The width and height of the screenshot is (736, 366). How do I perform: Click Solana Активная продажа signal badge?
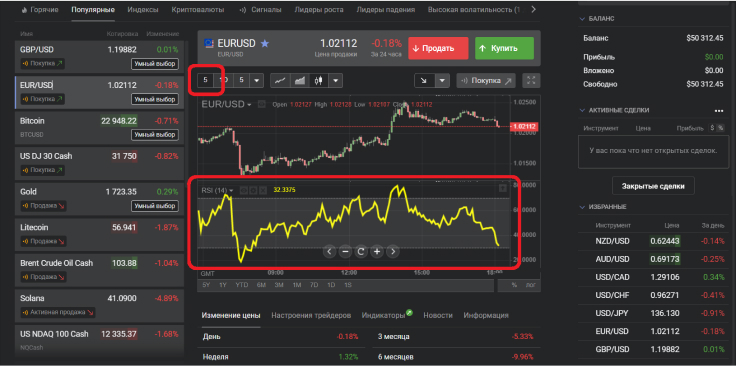[x=58, y=312]
